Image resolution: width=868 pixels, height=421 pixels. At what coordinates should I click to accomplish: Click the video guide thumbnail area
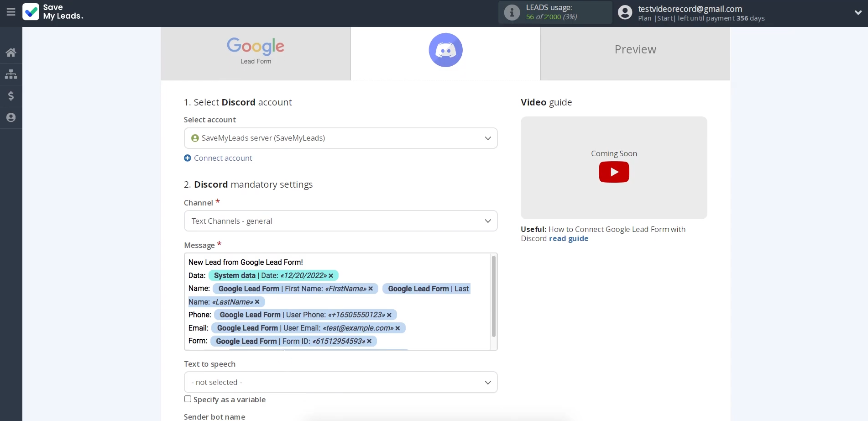(614, 168)
